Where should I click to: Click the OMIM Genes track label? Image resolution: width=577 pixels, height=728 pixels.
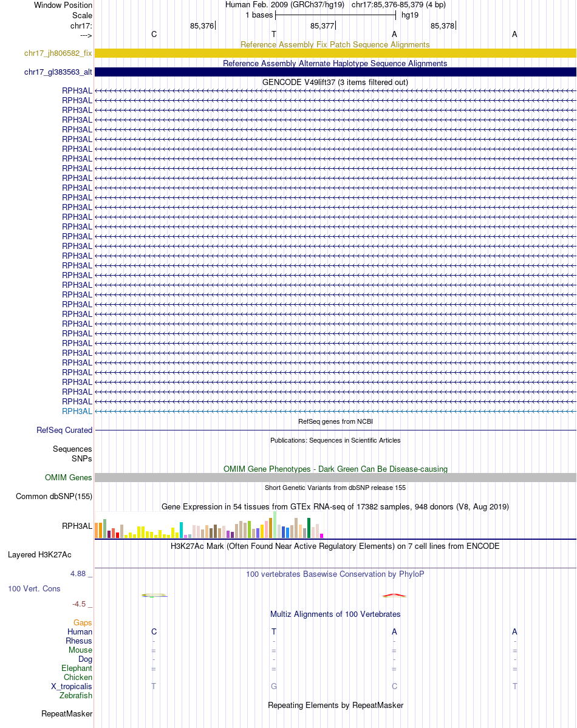pyautogui.click(x=68, y=478)
